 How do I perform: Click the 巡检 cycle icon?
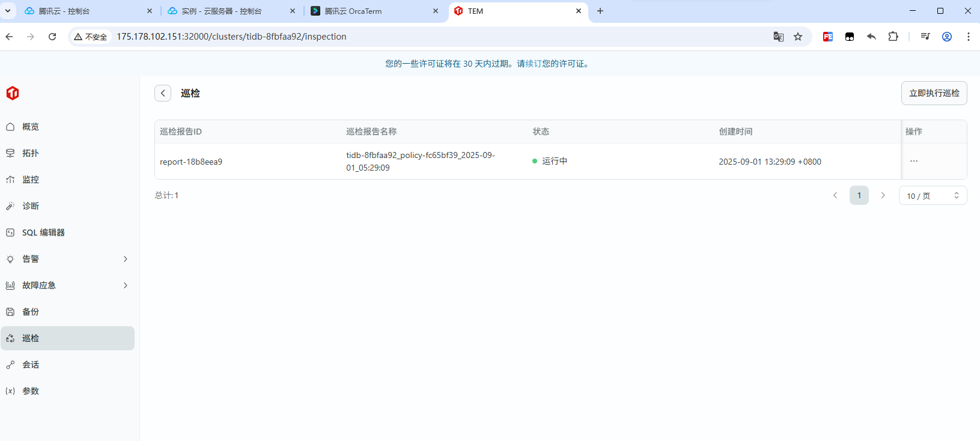10,338
